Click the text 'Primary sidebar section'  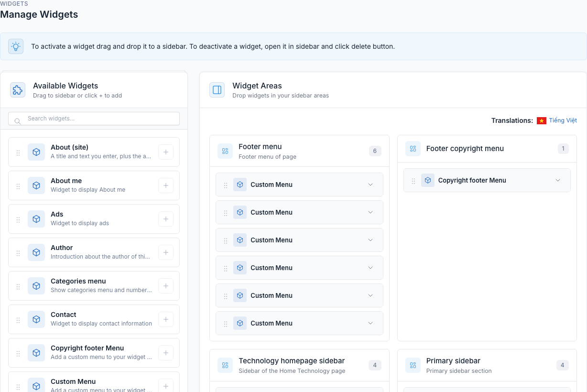[x=459, y=371]
